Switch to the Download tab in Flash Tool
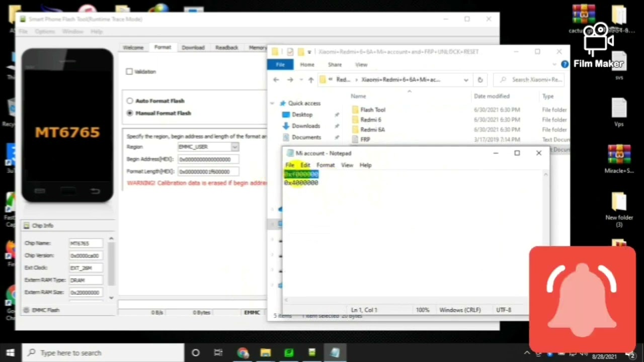This screenshot has height=362, width=644. point(193,47)
